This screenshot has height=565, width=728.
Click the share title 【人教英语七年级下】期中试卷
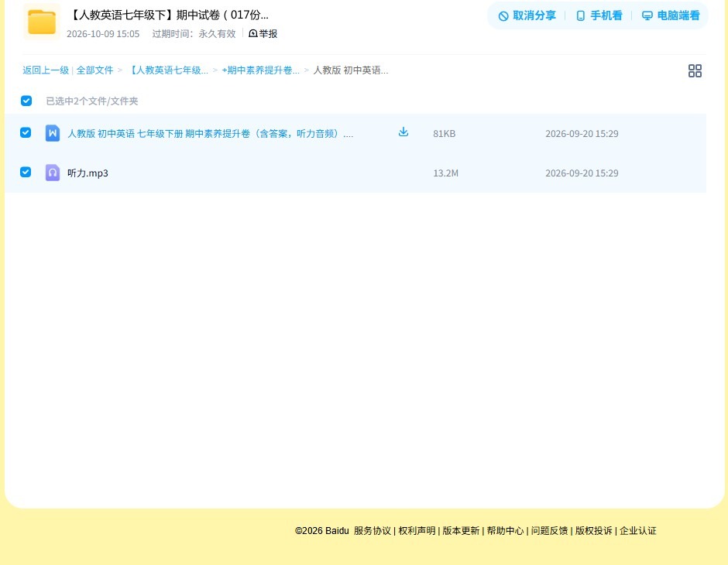tap(168, 15)
